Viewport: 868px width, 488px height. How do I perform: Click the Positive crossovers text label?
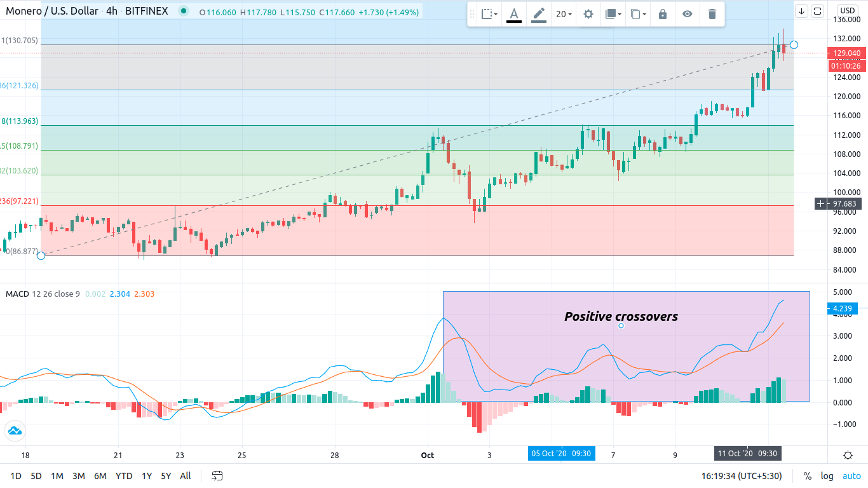point(621,316)
